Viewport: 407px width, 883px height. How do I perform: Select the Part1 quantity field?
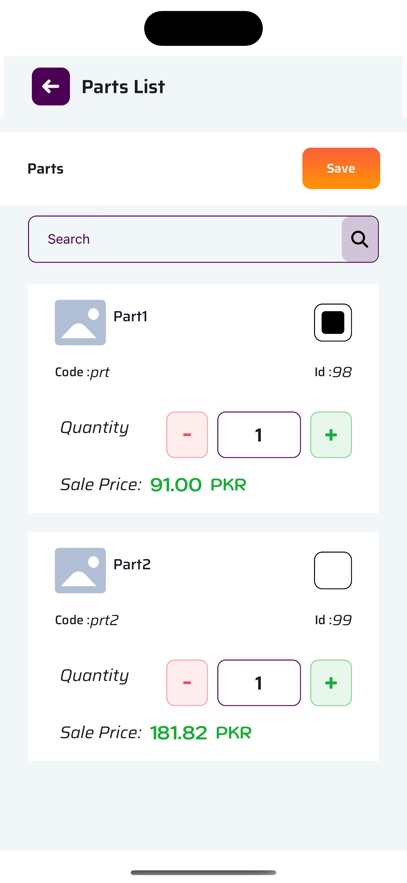click(259, 435)
